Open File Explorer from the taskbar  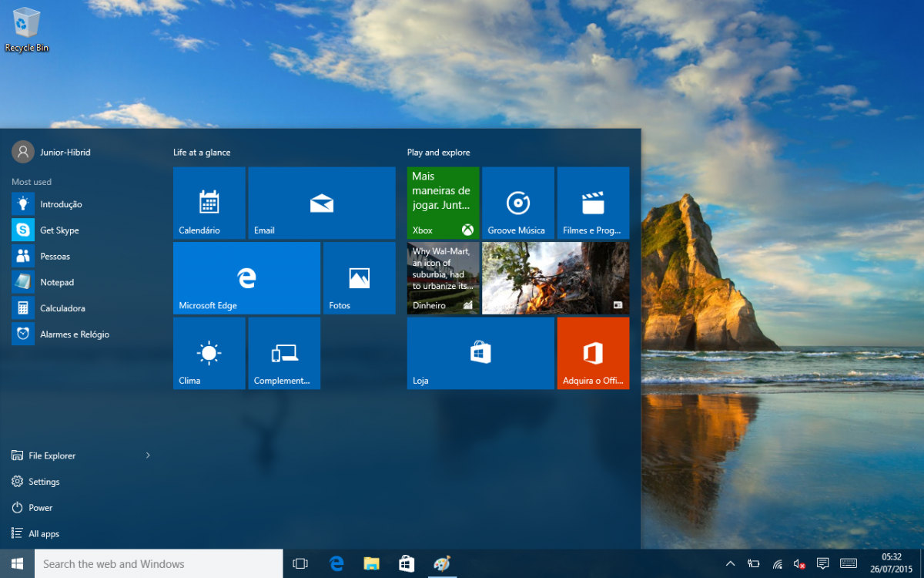coord(372,563)
